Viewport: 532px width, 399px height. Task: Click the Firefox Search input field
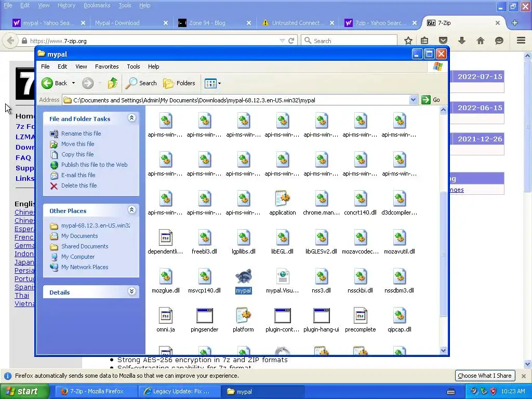coord(349,41)
